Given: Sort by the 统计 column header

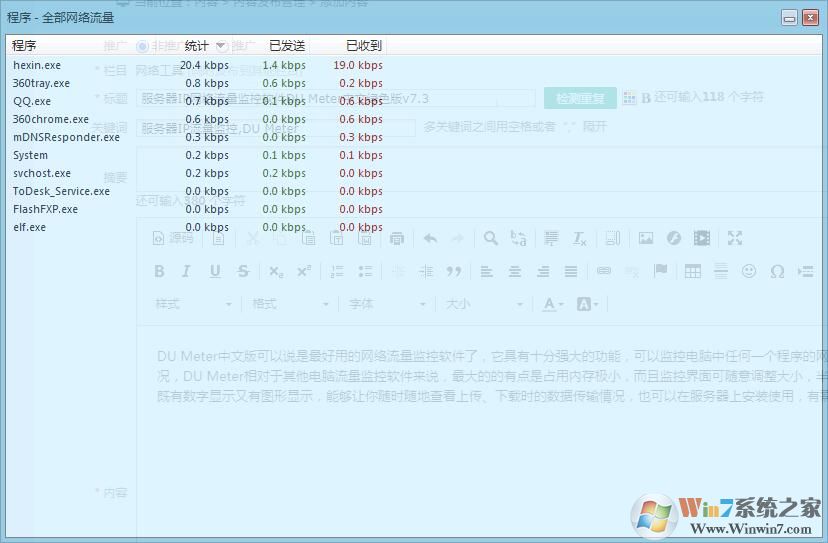Looking at the screenshot, I should coord(198,45).
